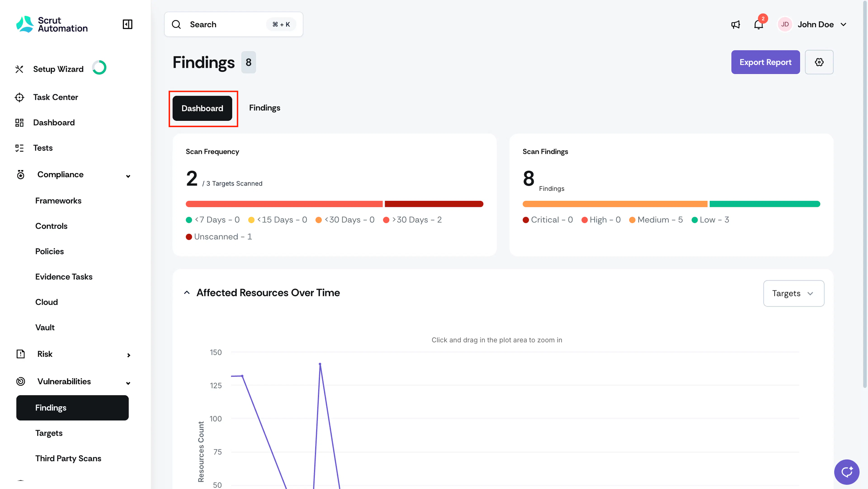Open Findings in the sidebar
Screen dimensions: 868x489
[x=72, y=408]
